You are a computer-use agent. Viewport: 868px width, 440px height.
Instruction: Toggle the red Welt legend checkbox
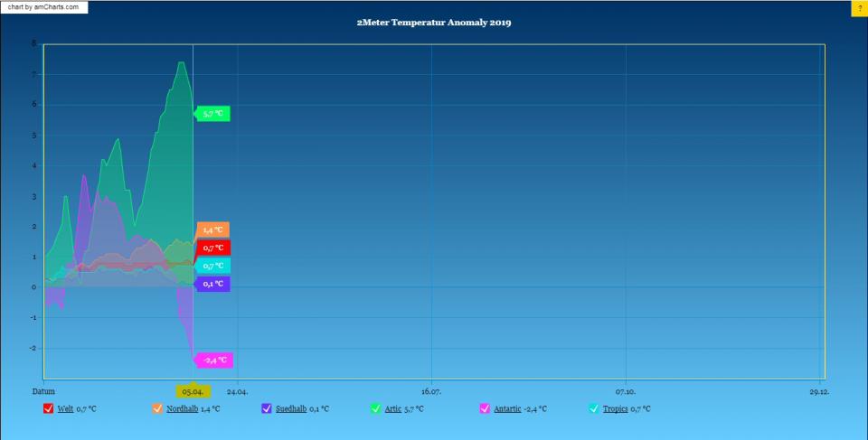click(49, 408)
